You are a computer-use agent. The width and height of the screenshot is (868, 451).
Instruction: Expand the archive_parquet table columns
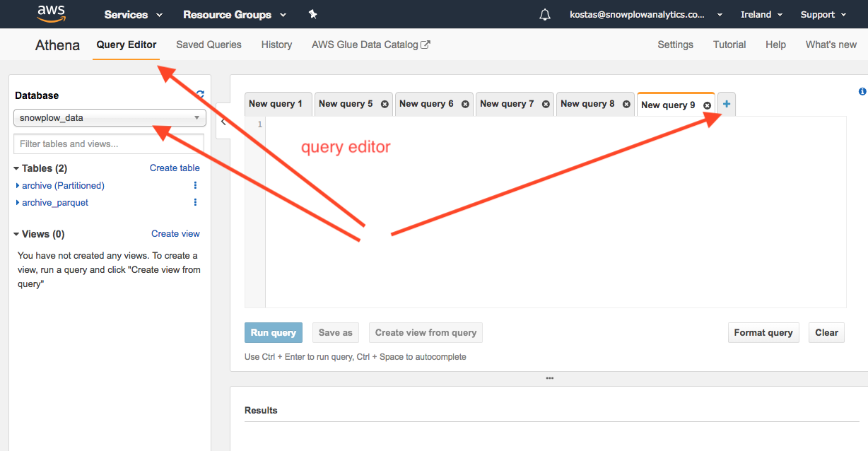coord(18,202)
